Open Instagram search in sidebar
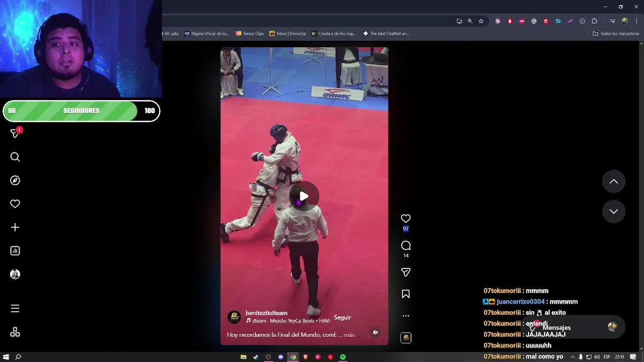The height and width of the screenshot is (362, 644). 15,157
